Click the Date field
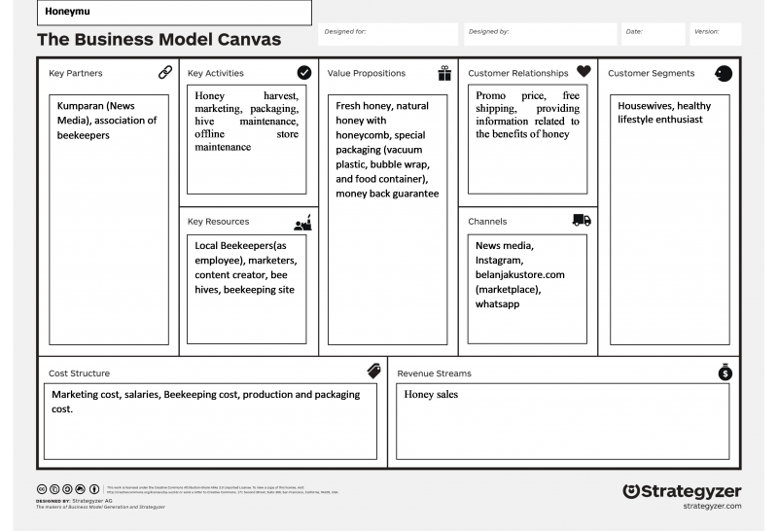The image size is (778, 532). [x=653, y=34]
